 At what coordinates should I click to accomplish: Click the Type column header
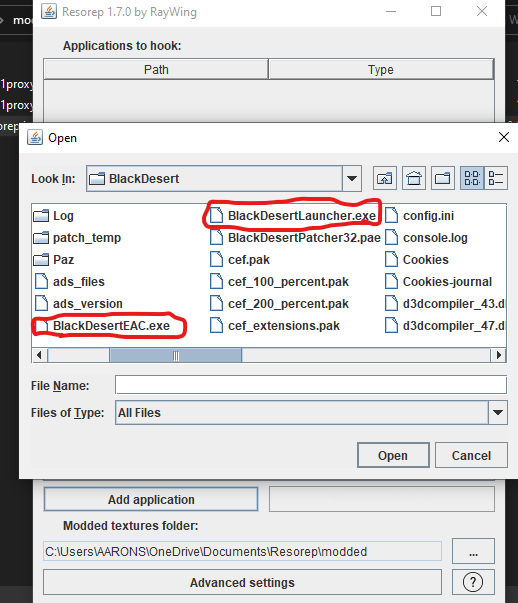pyautogui.click(x=381, y=70)
